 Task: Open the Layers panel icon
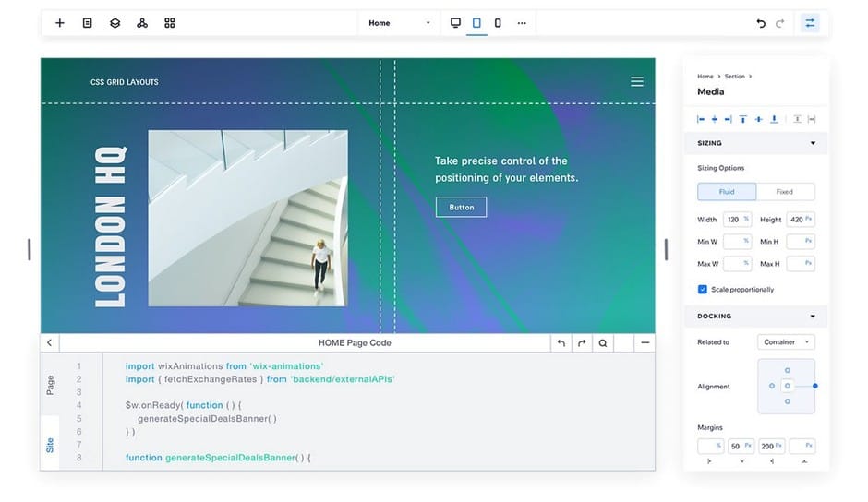pyautogui.click(x=115, y=23)
